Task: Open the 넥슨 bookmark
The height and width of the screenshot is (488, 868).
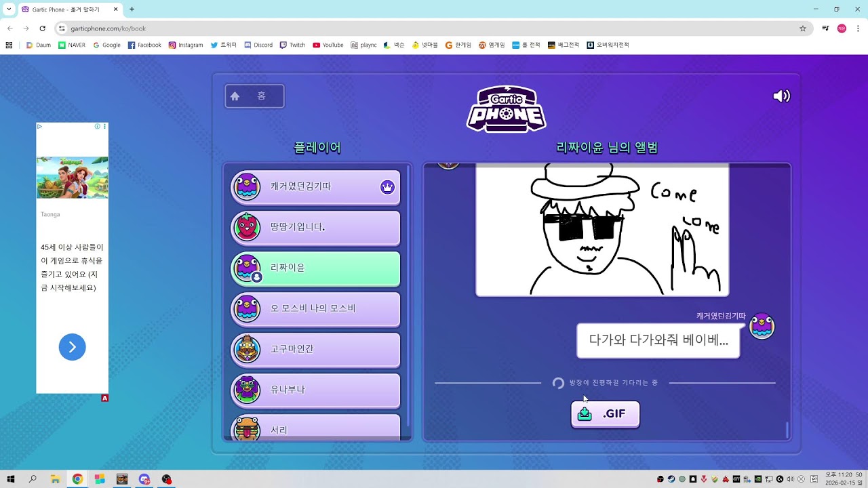Action: (x=394, y=45)
